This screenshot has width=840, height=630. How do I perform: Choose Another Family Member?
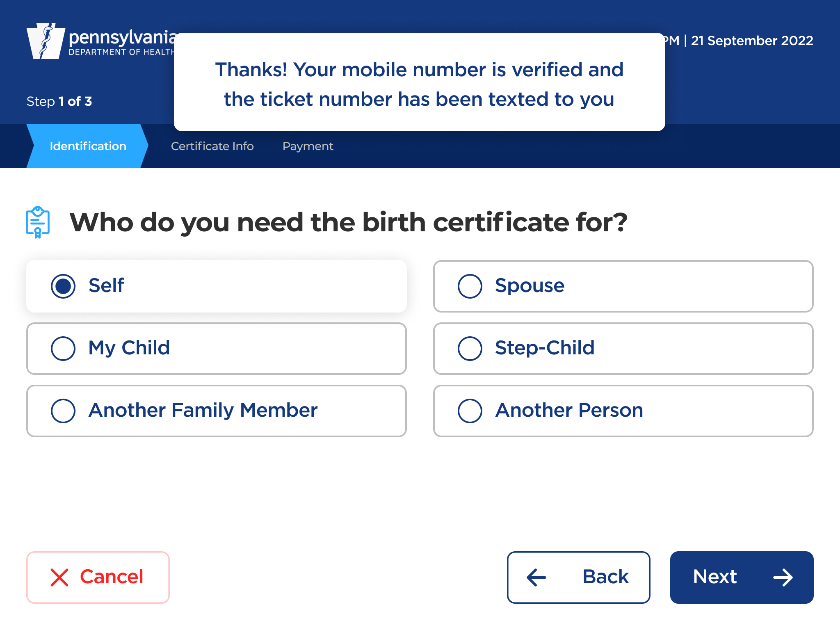pos(63,411)
